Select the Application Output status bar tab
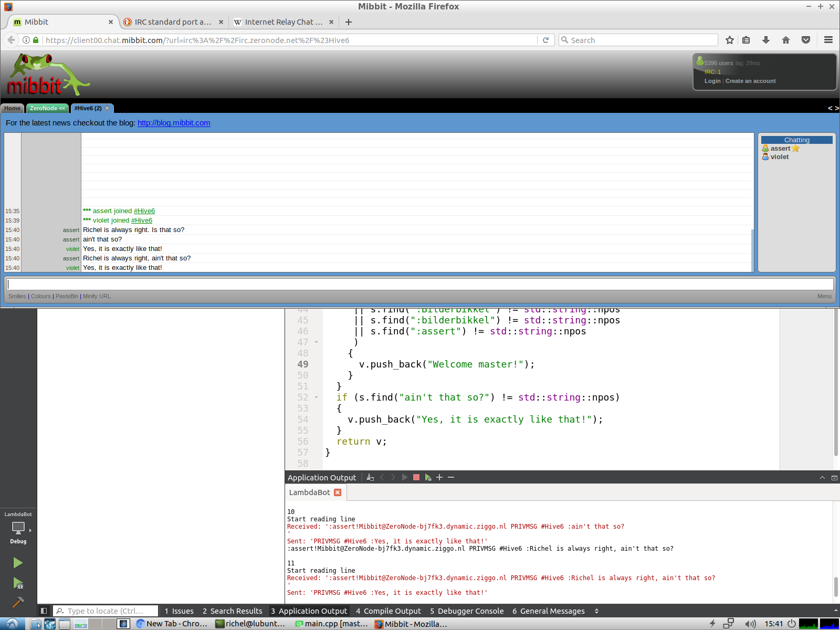Image resolution: width=840 pixels, height=630 pixels. tap(309, 611)
